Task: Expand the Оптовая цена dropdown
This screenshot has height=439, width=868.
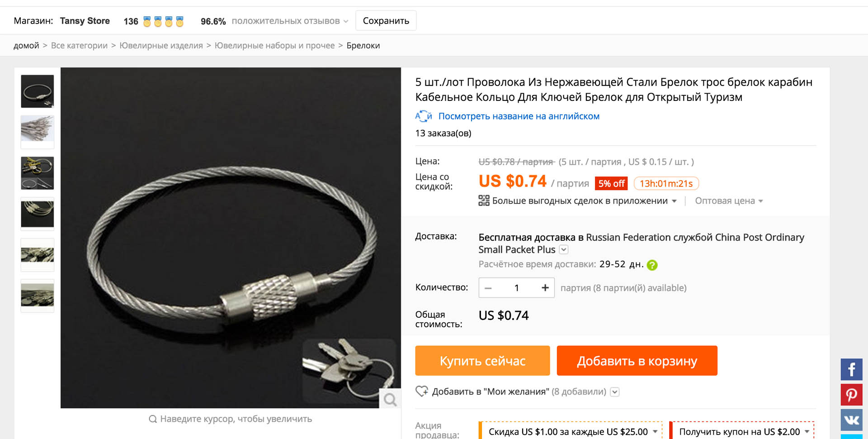Action: pos(729,201)
